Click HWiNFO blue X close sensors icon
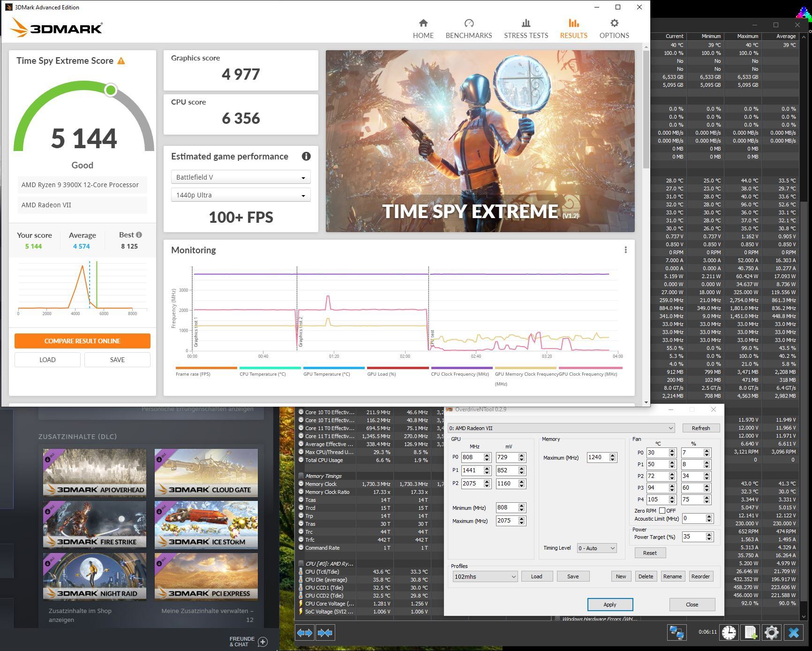Image resolution: width=812 pixels, height=651 pixels. (794, 632)
